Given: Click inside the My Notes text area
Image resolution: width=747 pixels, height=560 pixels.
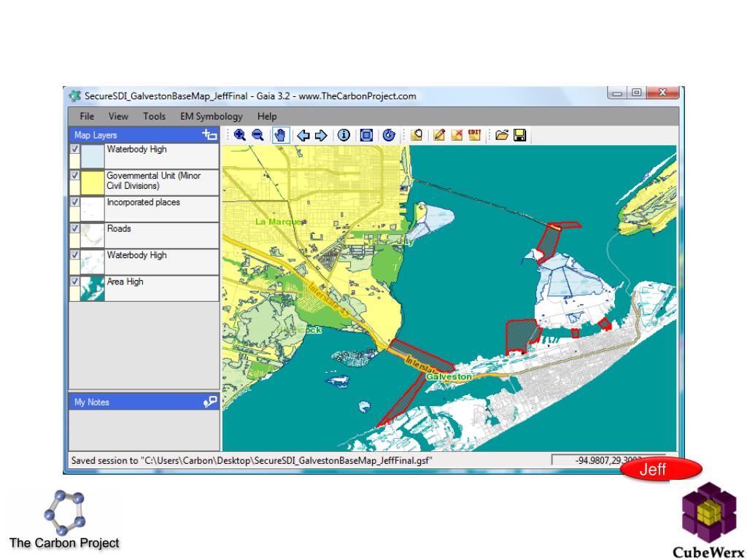Looking at the screenshot, I should pos(144,430).
